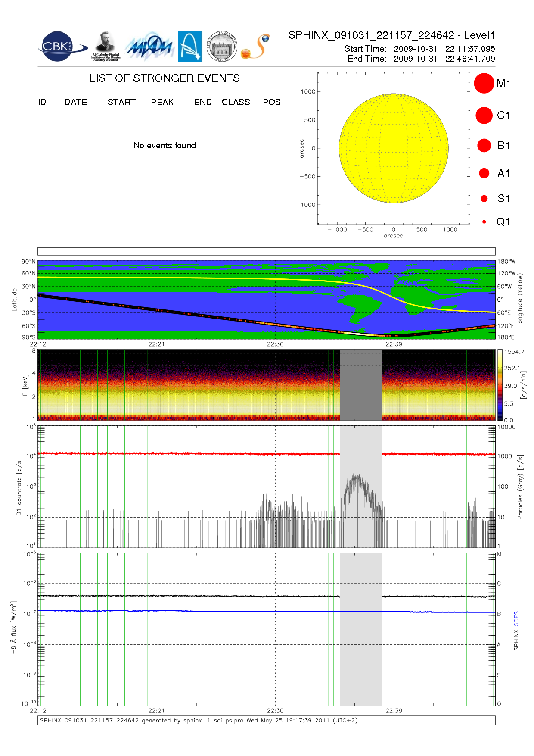Click the Lebedev Physical Institute portrait logo
The height and width of the screenshot is (756, 534).
[106, 46]
